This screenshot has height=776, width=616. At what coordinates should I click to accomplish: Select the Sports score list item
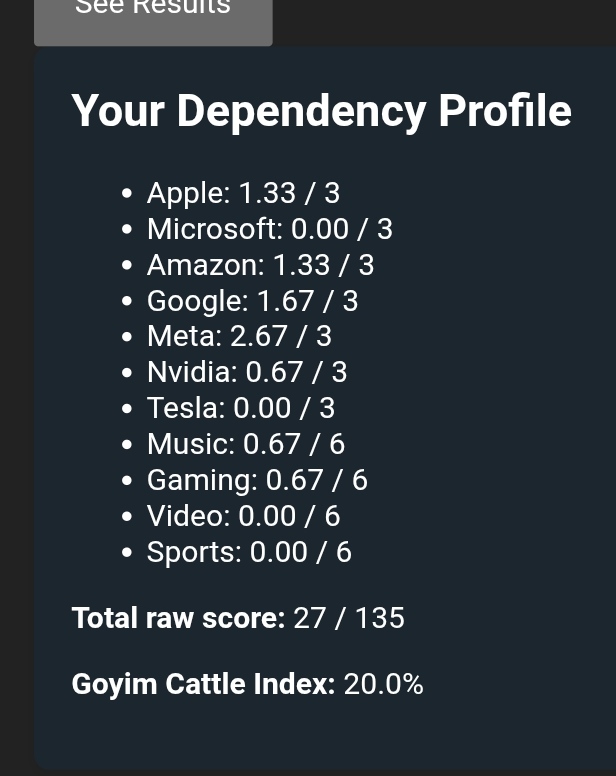click(249, 552)
